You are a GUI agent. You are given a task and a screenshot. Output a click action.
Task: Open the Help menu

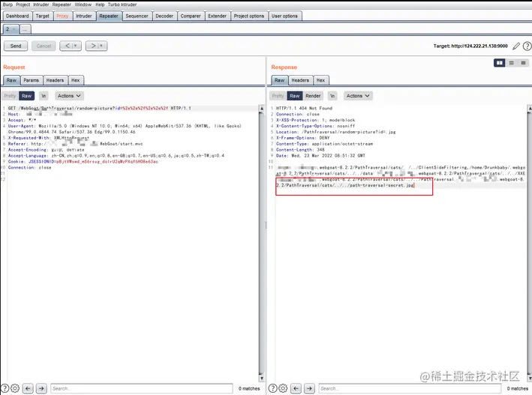(x=100, y=4)
